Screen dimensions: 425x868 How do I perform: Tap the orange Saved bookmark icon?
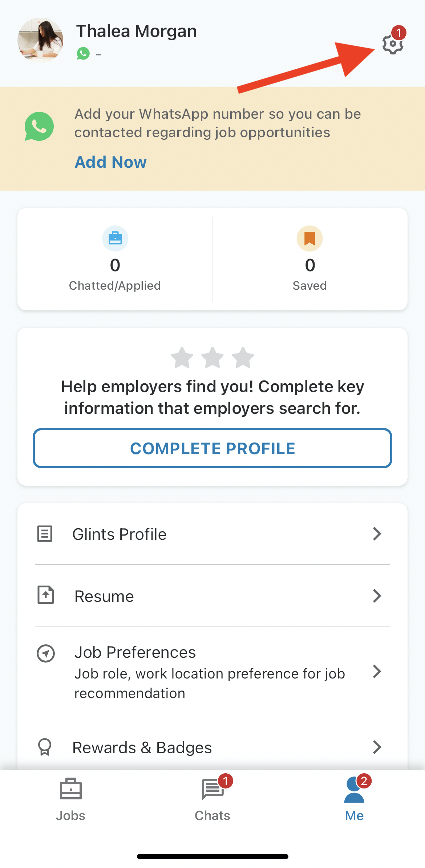[310, 239]
